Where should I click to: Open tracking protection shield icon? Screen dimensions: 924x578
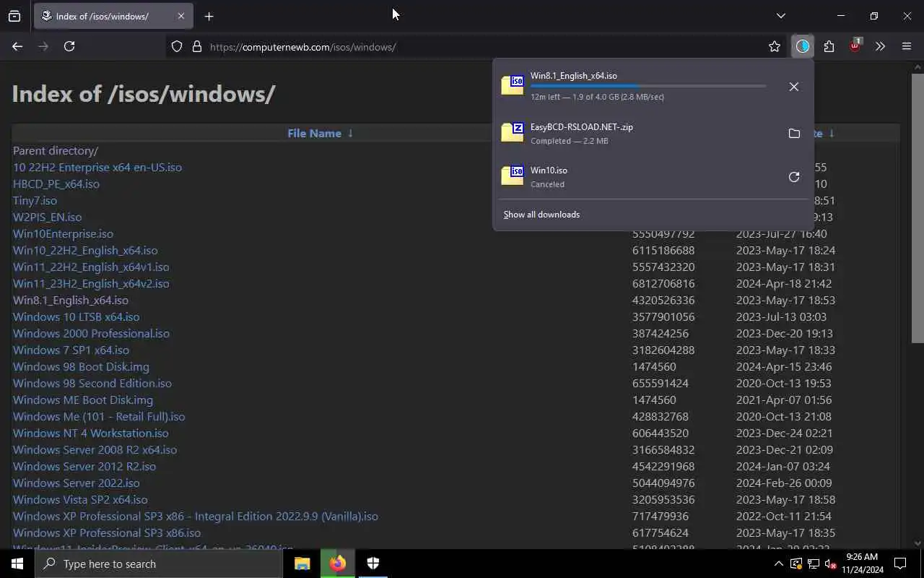coord(177,46)
